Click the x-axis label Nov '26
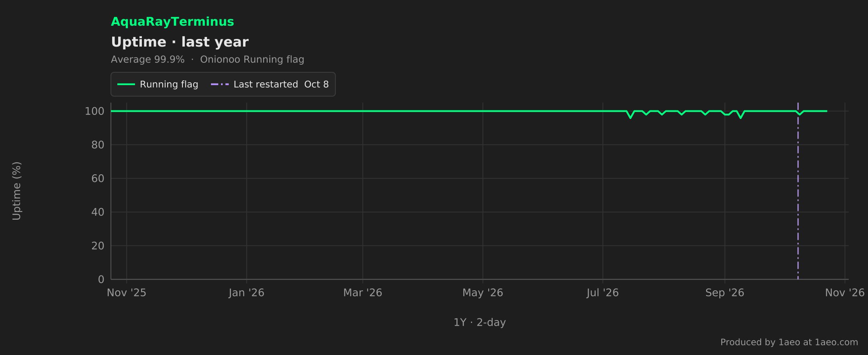868x355 pixels. click(x=845, y=293)
